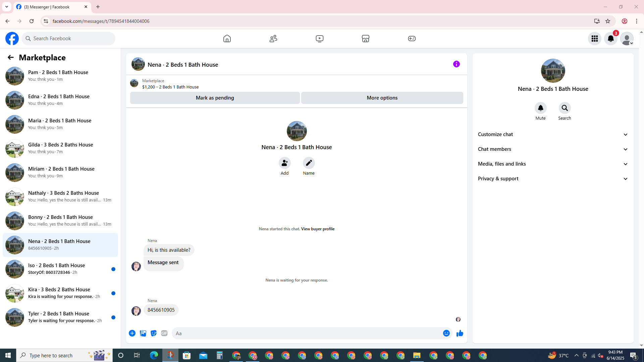Viewport: 644px width, 362px height.
Task: Open Pam's conversation
Action: [60, 76]
